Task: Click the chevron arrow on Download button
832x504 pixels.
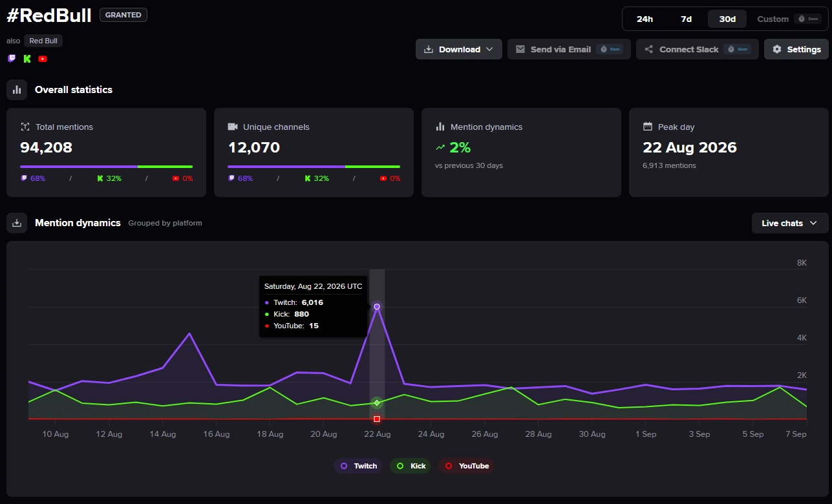Action: coord(489,49)
